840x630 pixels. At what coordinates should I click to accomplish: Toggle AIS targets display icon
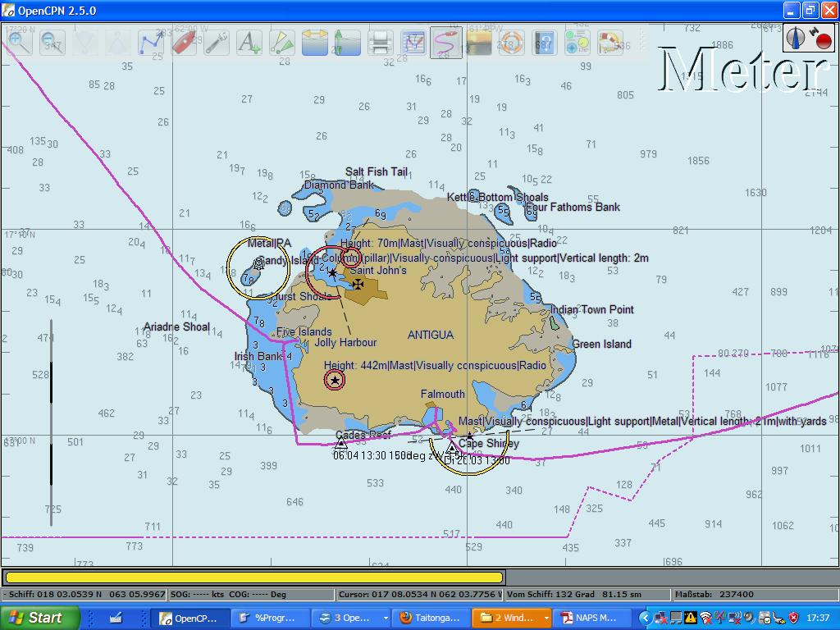click(282, 43)
